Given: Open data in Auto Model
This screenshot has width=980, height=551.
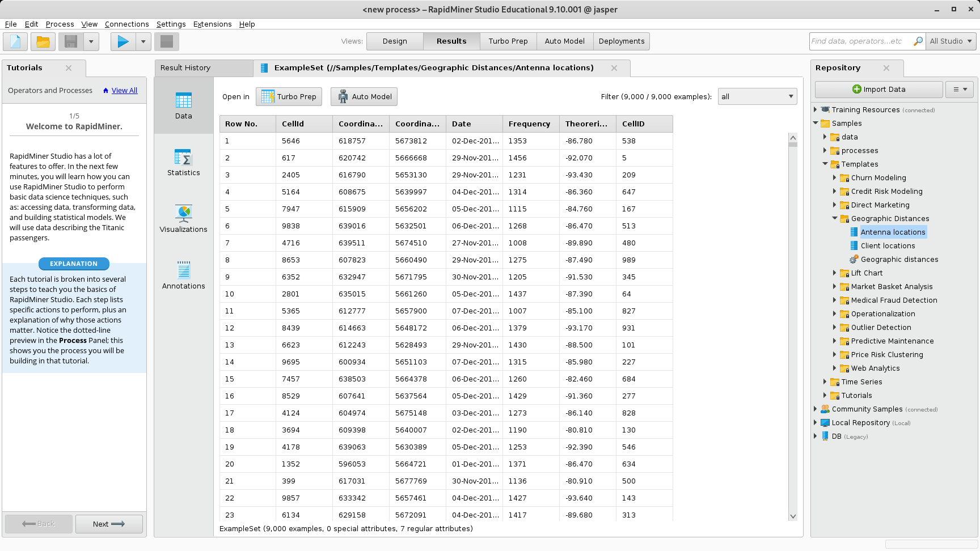Looking at the screenshot, I should (364, 96).
